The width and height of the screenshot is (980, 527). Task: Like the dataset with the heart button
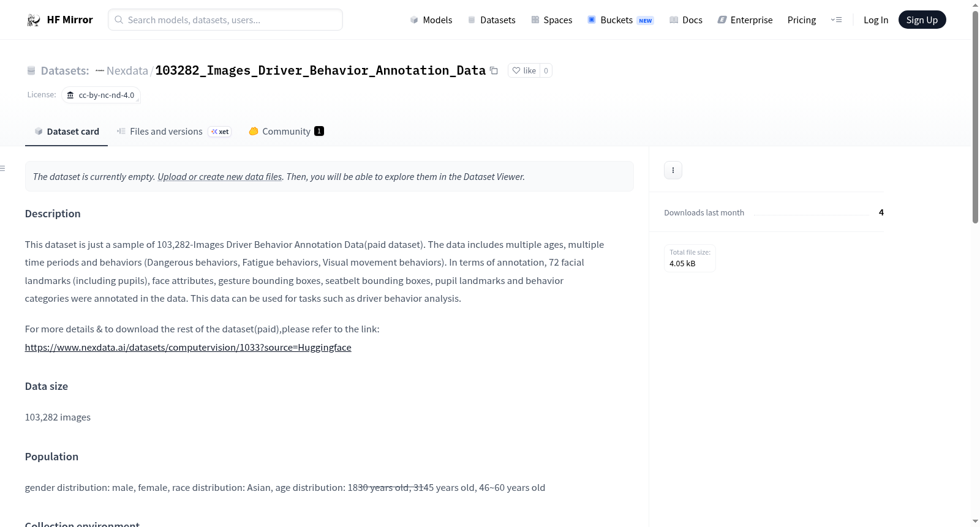[524, 70]
